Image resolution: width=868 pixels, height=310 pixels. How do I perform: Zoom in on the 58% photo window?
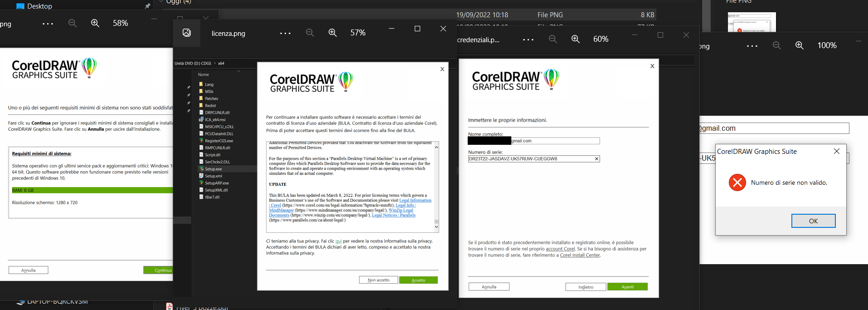pyautogui.click(x=95, y=23)
